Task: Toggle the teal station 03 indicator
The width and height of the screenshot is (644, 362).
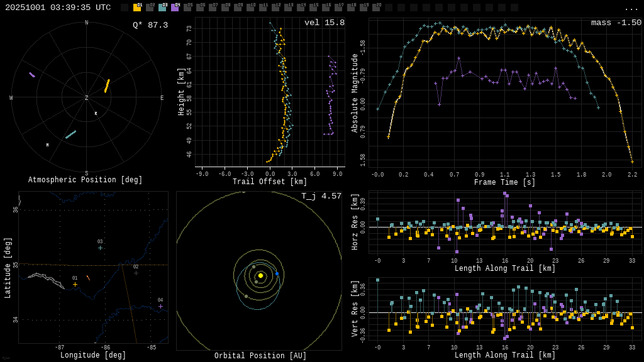Action: pos(162,8)
